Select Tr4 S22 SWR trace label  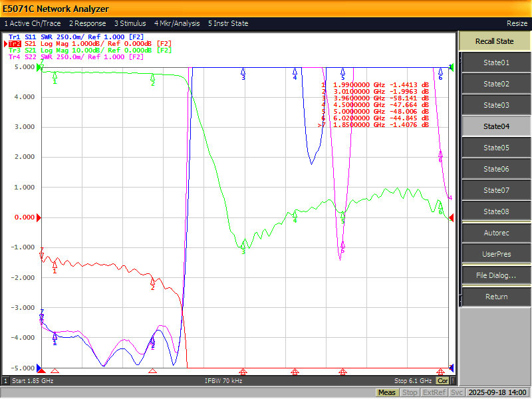[76, 57]
